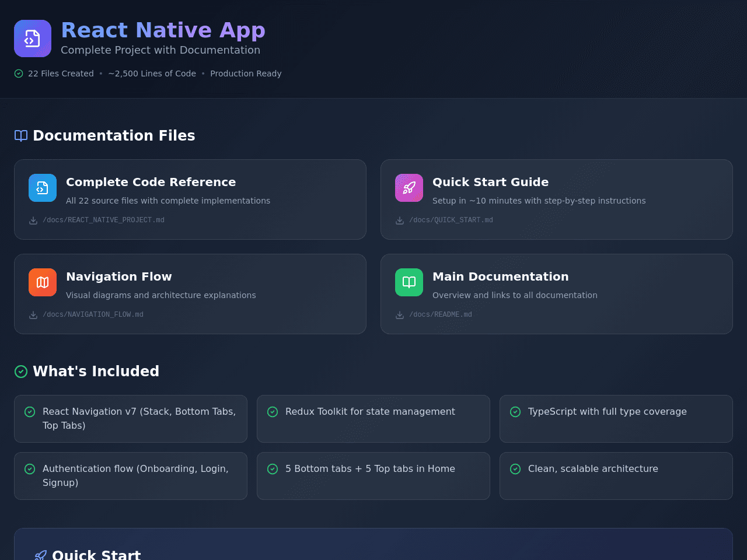Screen dimensions: 747x560
Task: Click the /docs/NAVIGATION_FLOW.md file path
Action: pyautogui.click(x=93, y=315)
